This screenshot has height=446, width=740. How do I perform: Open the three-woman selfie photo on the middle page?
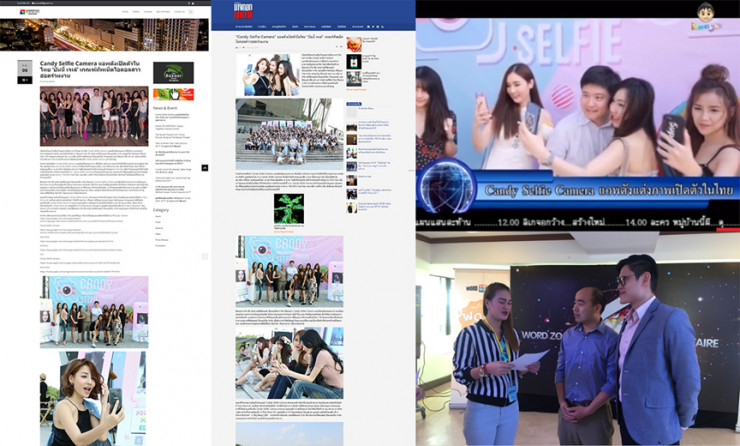coord(269,75)
